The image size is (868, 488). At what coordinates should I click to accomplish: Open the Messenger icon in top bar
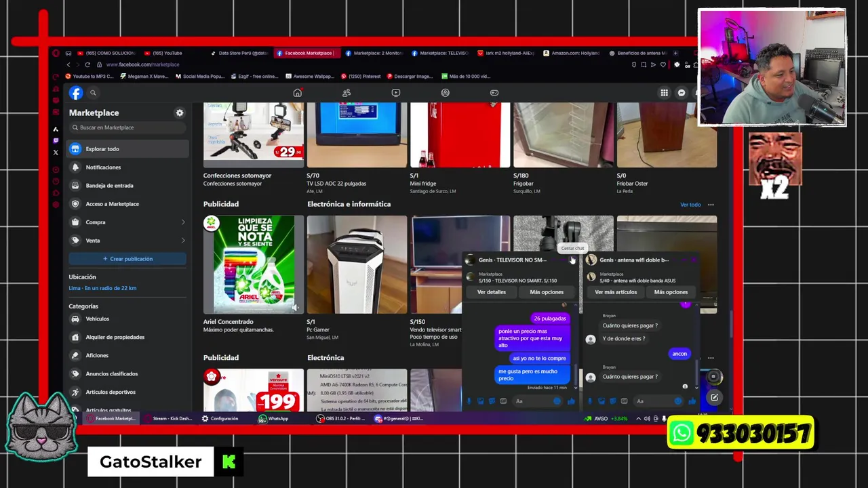click(682, 93)
